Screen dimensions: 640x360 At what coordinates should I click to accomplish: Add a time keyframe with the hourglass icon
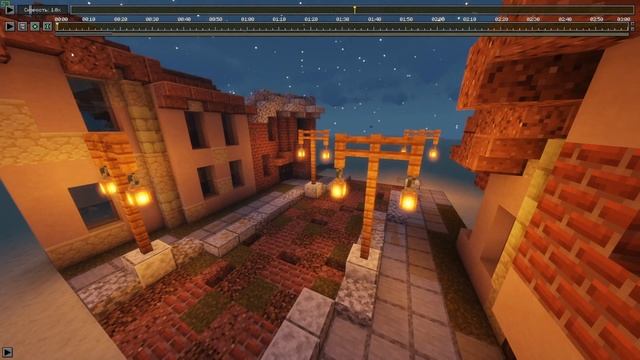[47, 27]
